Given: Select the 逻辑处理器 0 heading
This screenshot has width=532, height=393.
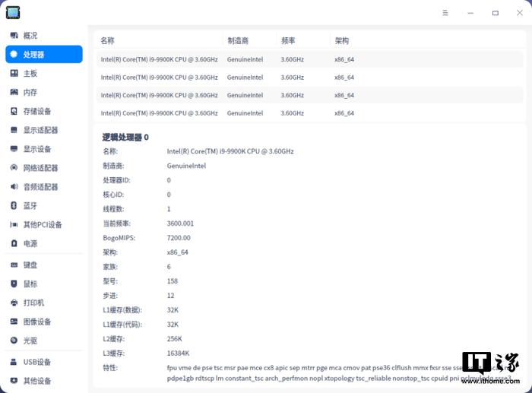Looking at the screenshot, I should (125, 137).
